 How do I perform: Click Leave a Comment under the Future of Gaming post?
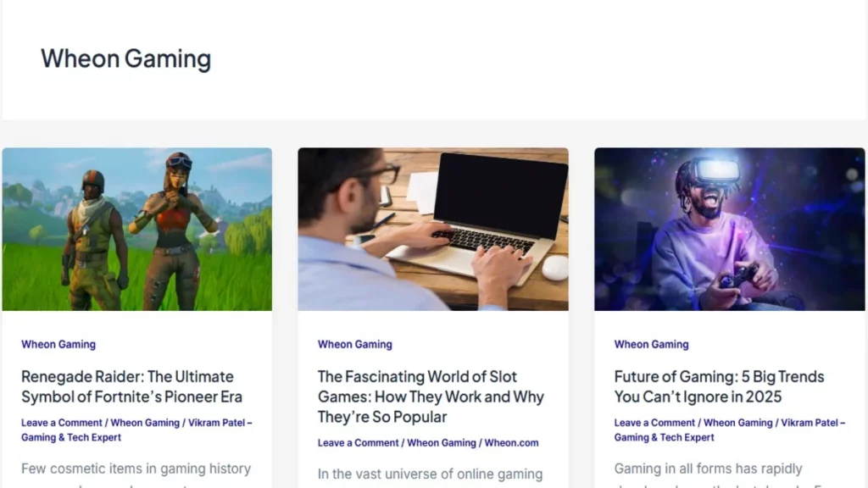(x=654, y=422)
